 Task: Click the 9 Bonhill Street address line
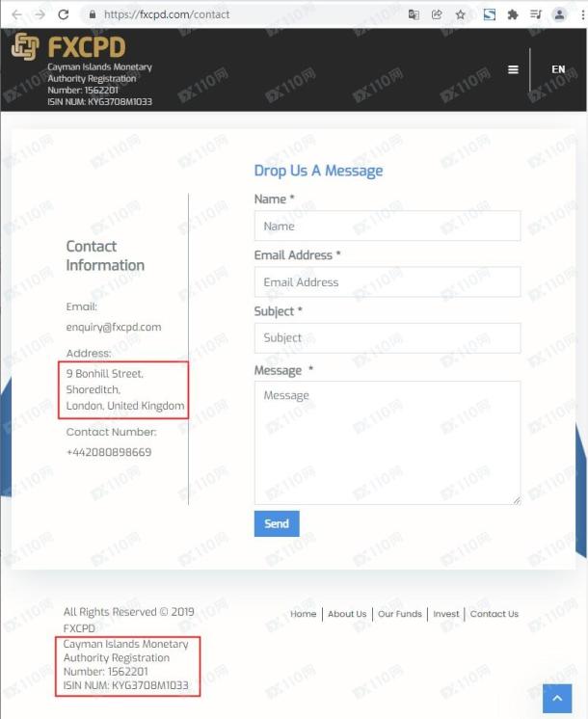pyautogui.click(x=104, y=374)
